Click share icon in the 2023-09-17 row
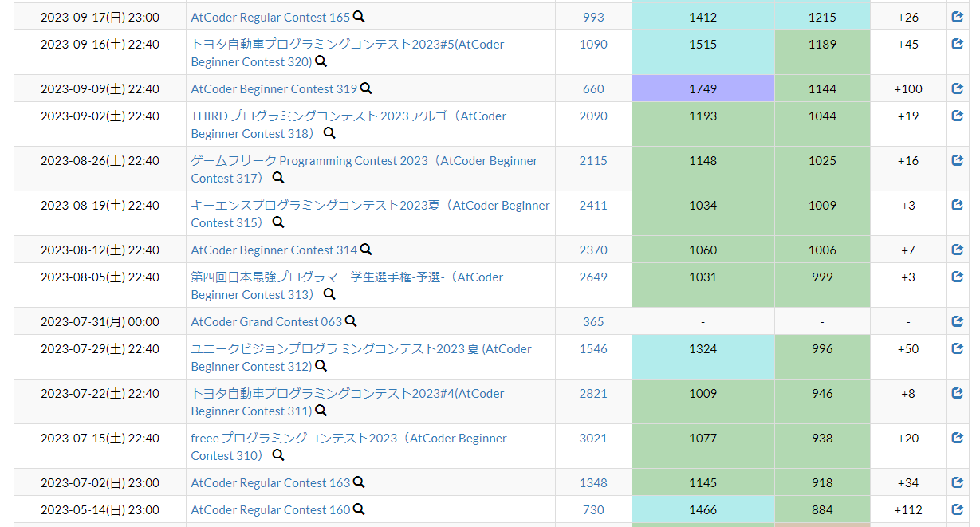This screenshot has width=980, height=527. coord(958,17)
